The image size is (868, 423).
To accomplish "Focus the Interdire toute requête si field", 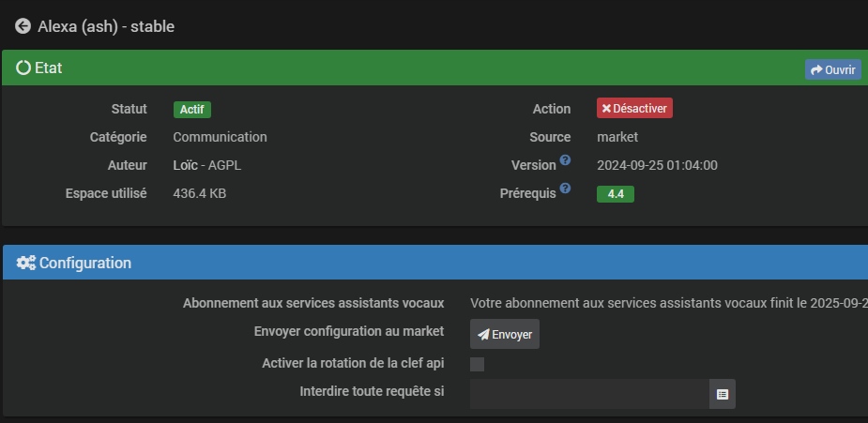I will (x=589, y=394).
